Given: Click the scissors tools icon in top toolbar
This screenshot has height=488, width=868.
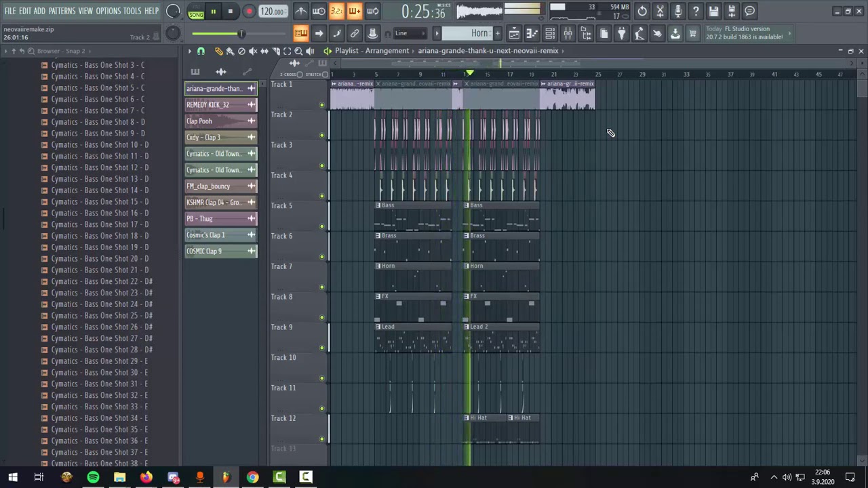Looking at the screenshot, I should (x=660, y=11).
